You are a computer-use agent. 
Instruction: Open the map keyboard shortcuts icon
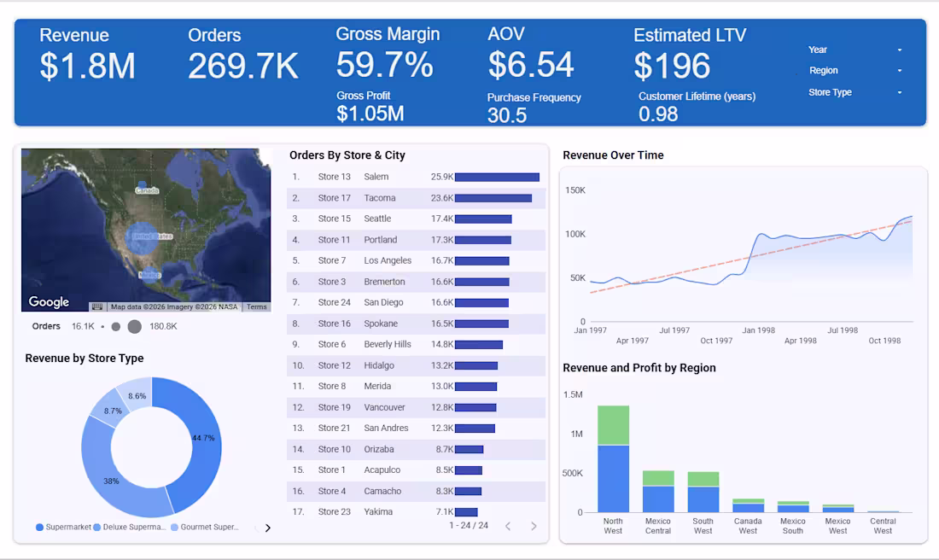[96, 306]
